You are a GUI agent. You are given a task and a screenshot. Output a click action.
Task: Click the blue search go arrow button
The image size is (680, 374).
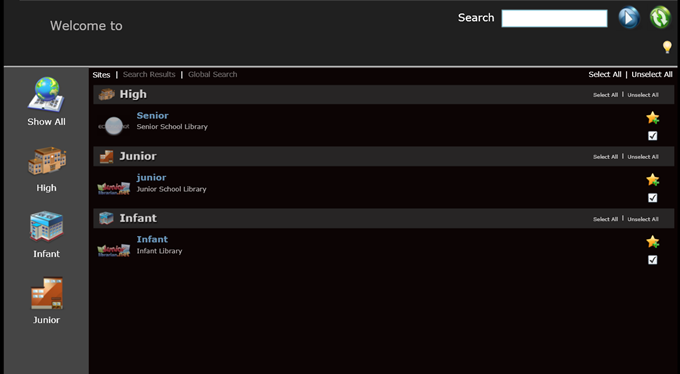point(629,18)
